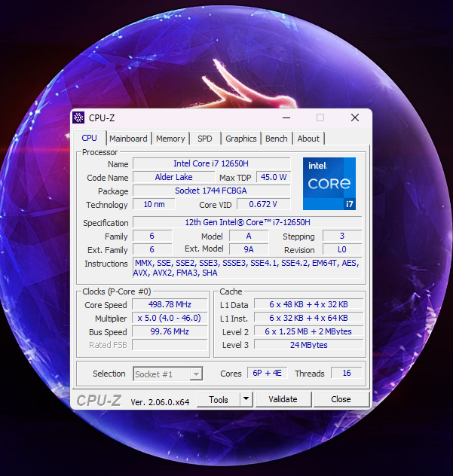Click the Level 3 value 24 MBytes
Viewport: 453px width, 476px height.
(x=308, y=345)
